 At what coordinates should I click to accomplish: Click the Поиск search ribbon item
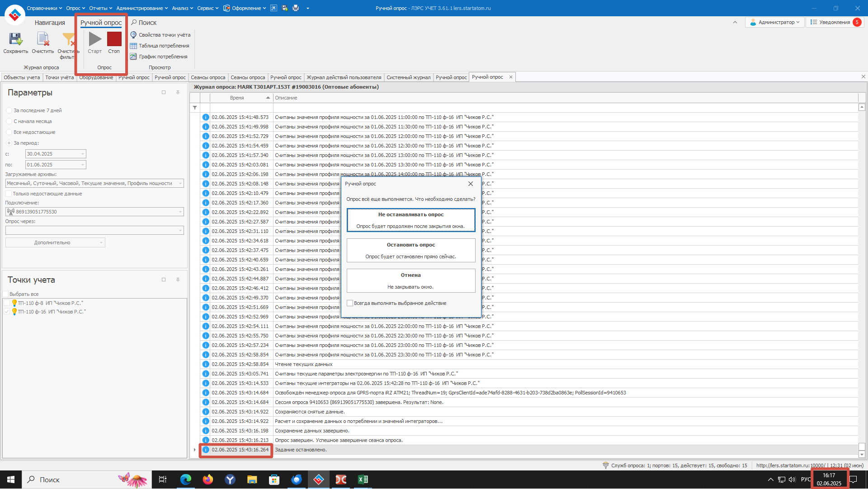coord(144,23)
